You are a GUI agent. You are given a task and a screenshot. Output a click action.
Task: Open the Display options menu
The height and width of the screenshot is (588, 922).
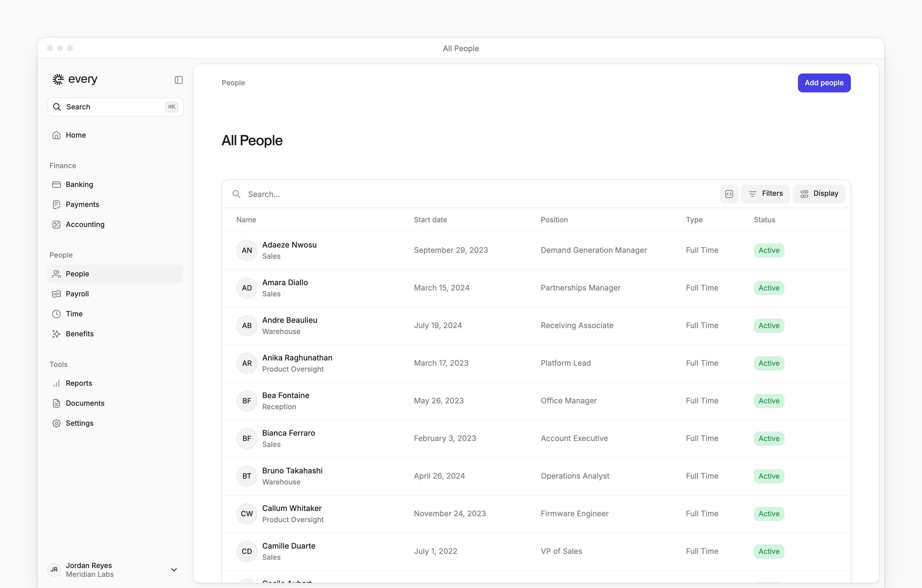819,194
